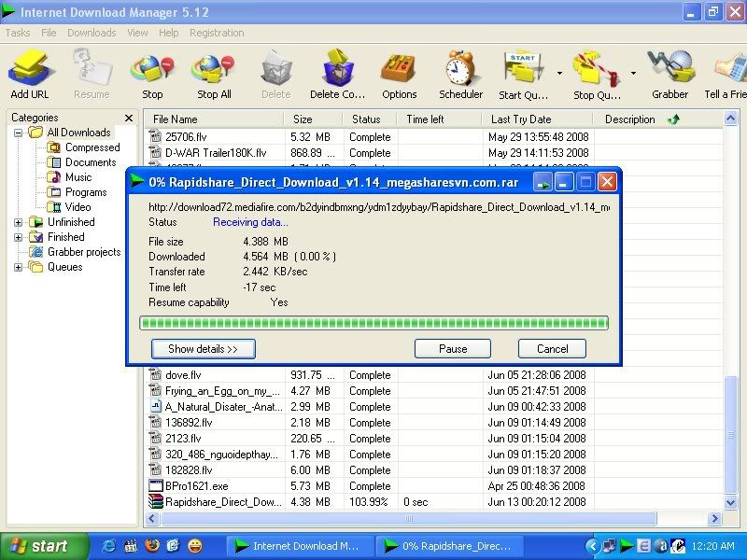Sort by File Name column header
This screenshot has width=747, height=560.
[214, 119]
